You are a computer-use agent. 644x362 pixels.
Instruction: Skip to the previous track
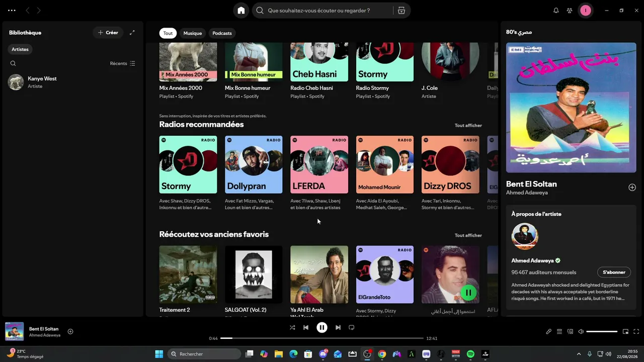306,327
